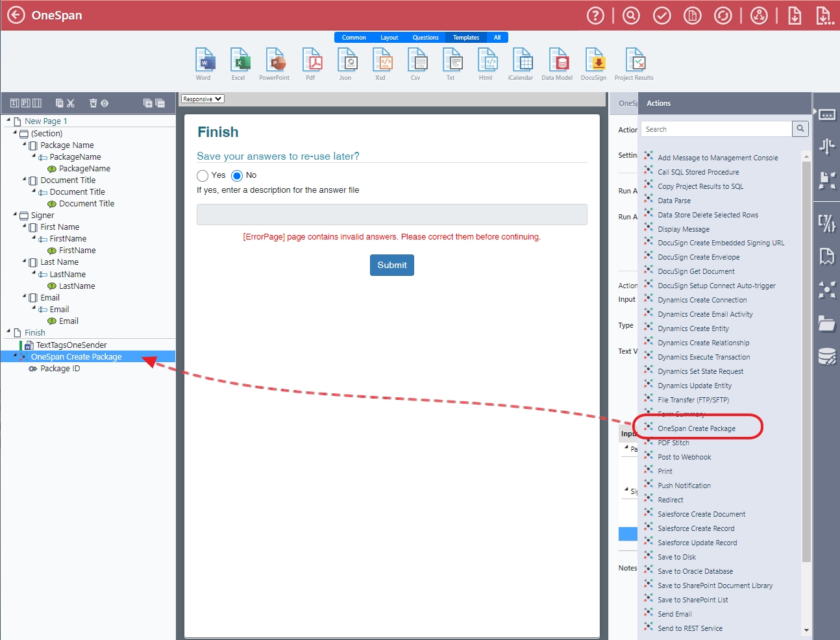This screenshot has height=640, width=840.
Task: Collapse the Last Name question node
Action: click(25, 261)
